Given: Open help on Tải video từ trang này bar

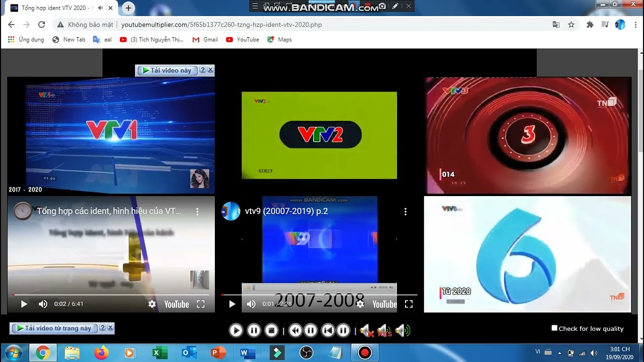Looking at the screenshot, I should (103, 328).
